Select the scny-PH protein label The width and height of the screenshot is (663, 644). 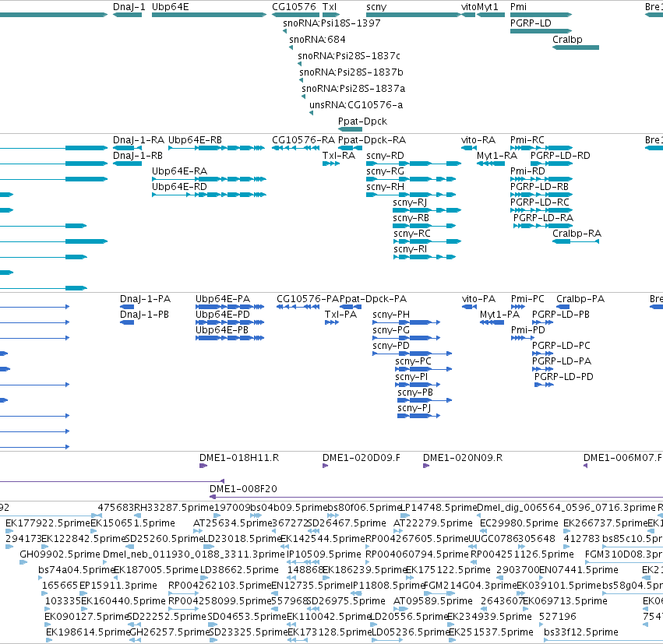coord(391,315)
